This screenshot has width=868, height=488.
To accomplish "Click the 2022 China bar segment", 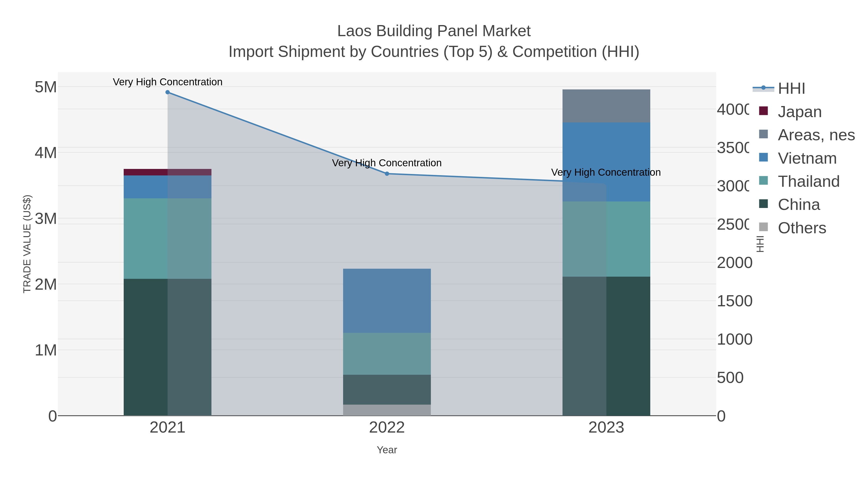I will pos(387,390).
